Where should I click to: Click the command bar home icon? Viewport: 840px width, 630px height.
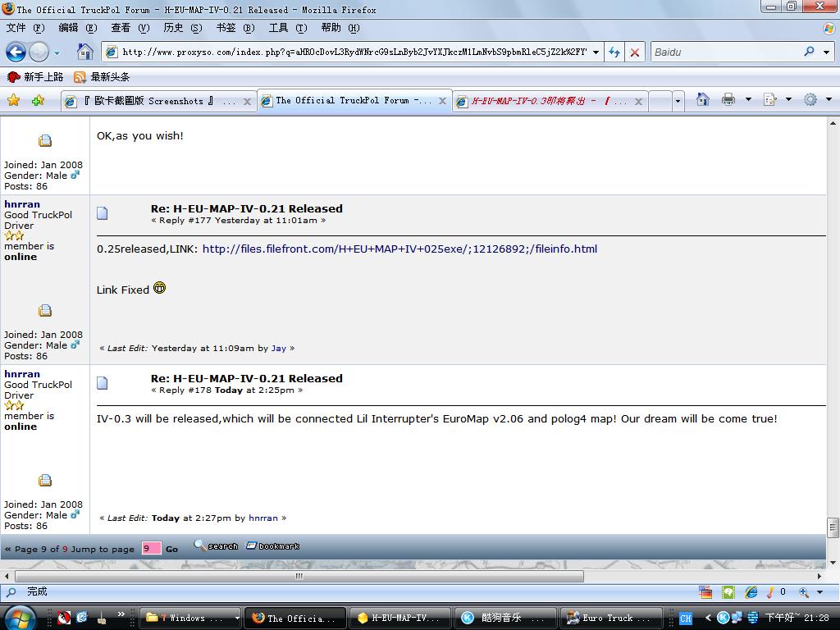(703, 99)
